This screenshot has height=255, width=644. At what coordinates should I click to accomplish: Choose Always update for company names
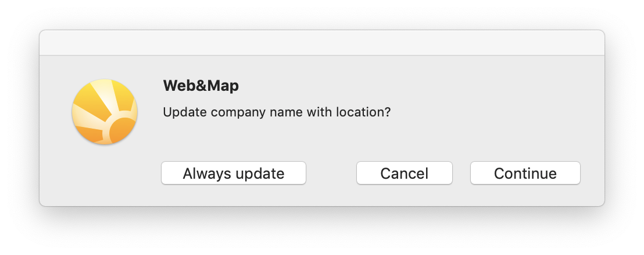tap(233, 173)
